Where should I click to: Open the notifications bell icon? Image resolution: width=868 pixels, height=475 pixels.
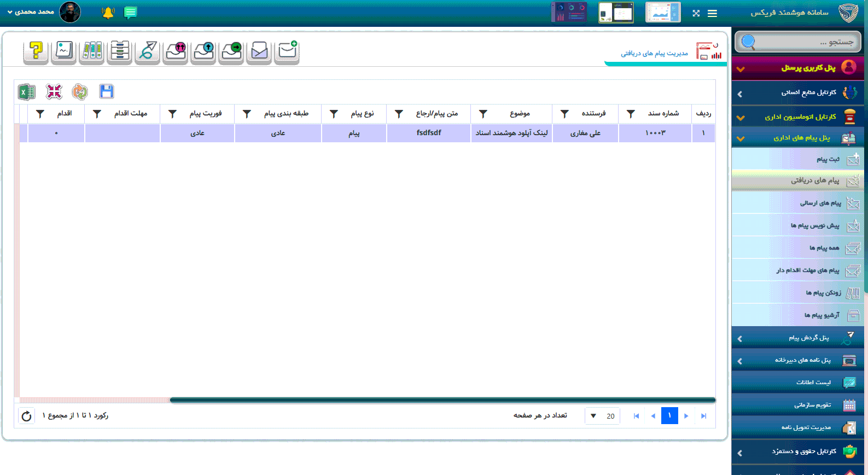(108, 13)
